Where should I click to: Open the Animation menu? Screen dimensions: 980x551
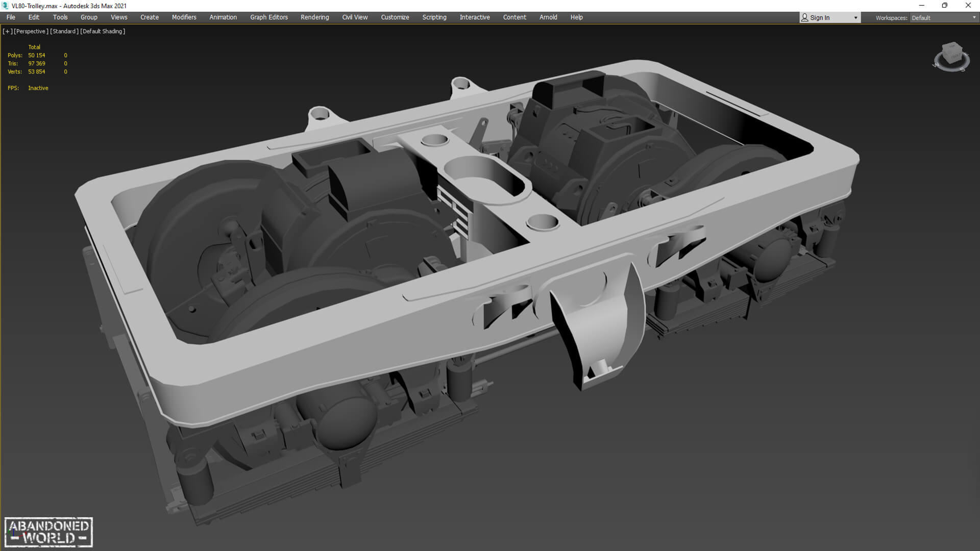223,17
